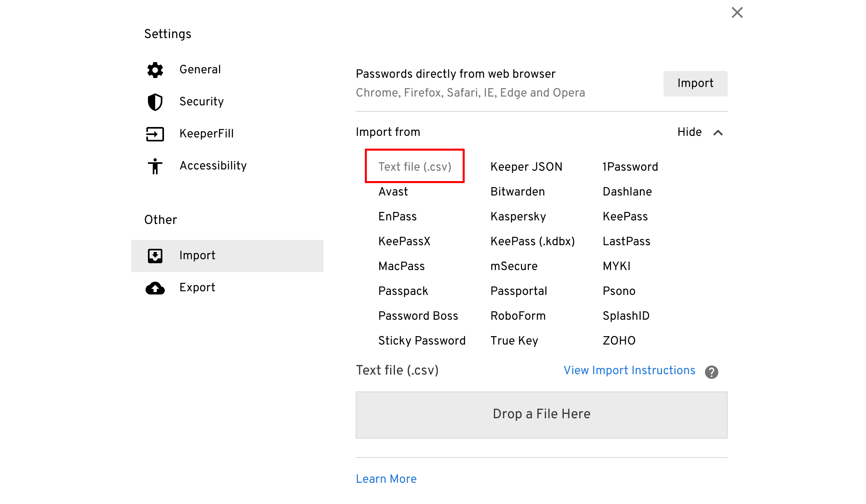Collapse the Import from list chevron
Screen dimensions: 866x504
click(718, 133)
